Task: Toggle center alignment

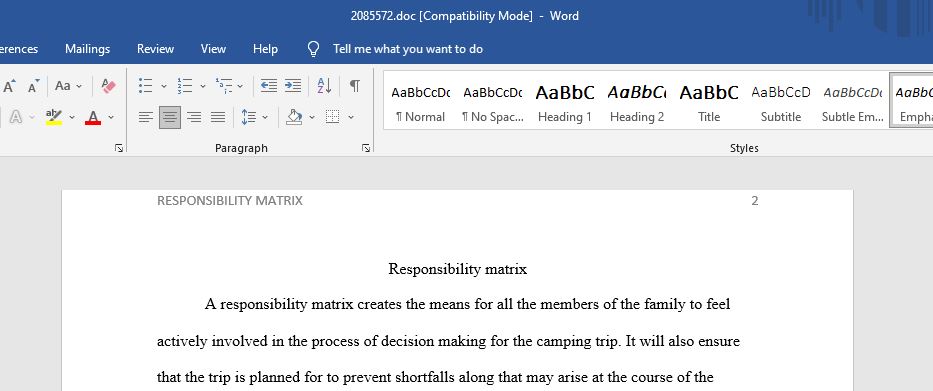Action: [x=170, y=117]
